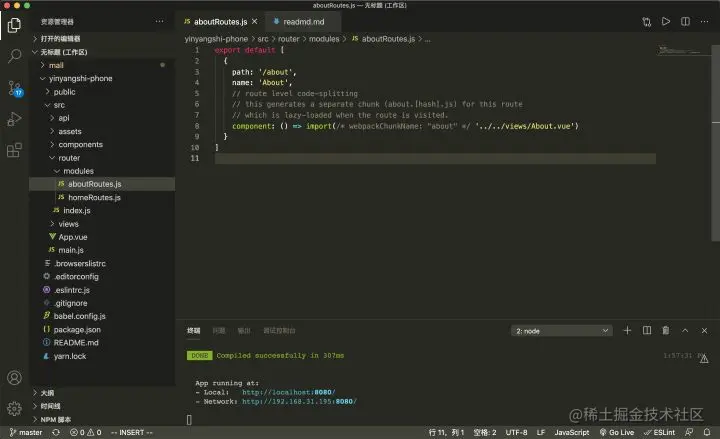The height and width of the screenshot is (439, 720).
Task: Open the feedback icon in status bar
Action: pos(689,432)
